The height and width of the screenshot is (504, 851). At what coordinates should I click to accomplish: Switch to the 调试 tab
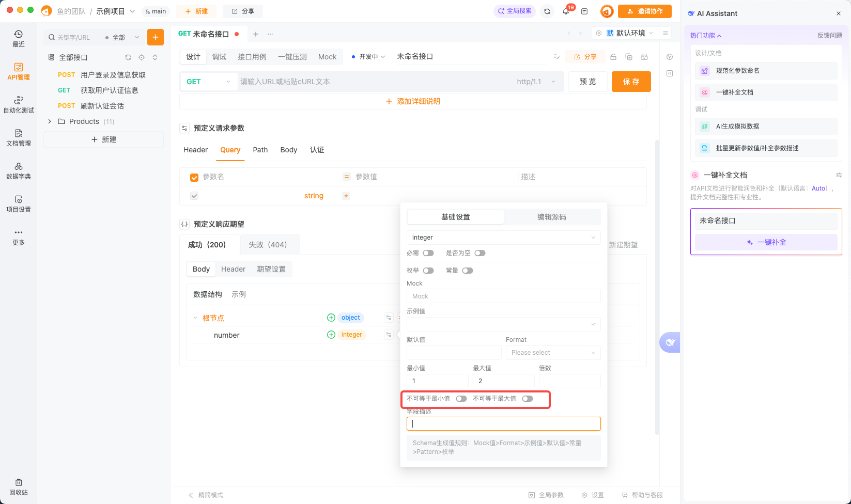tap(219, 57)
